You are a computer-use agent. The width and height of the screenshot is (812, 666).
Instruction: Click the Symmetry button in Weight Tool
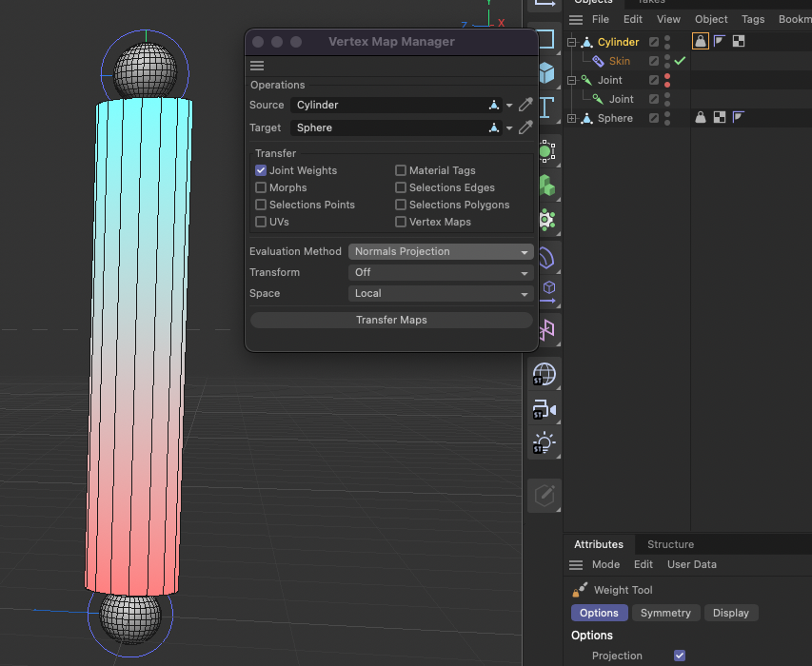665,613
